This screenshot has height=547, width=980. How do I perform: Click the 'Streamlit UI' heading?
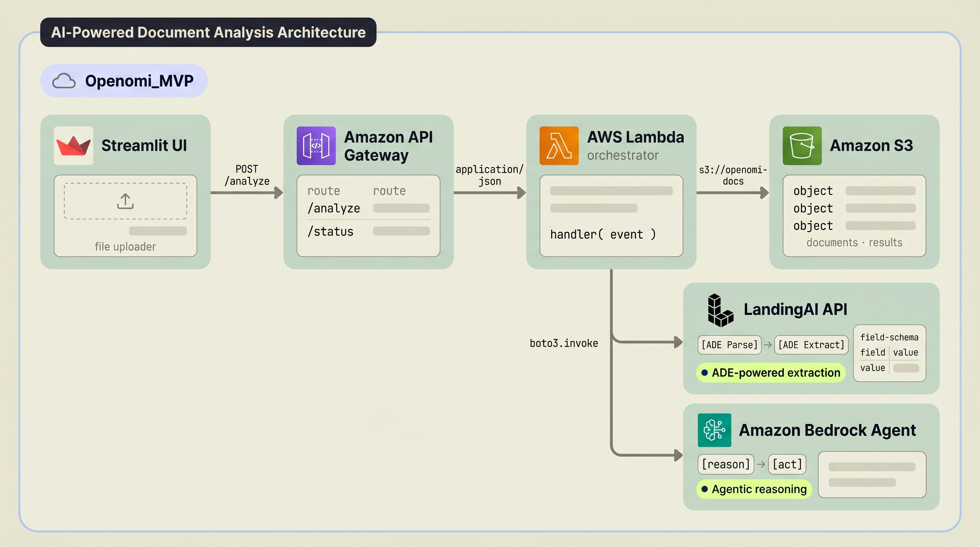[x=144, y=145]
